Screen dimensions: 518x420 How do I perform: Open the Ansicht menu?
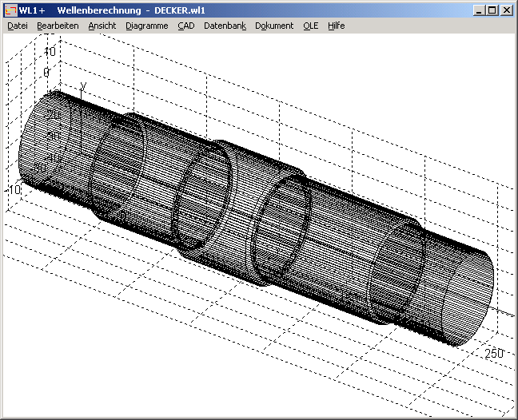pos(102,26)
